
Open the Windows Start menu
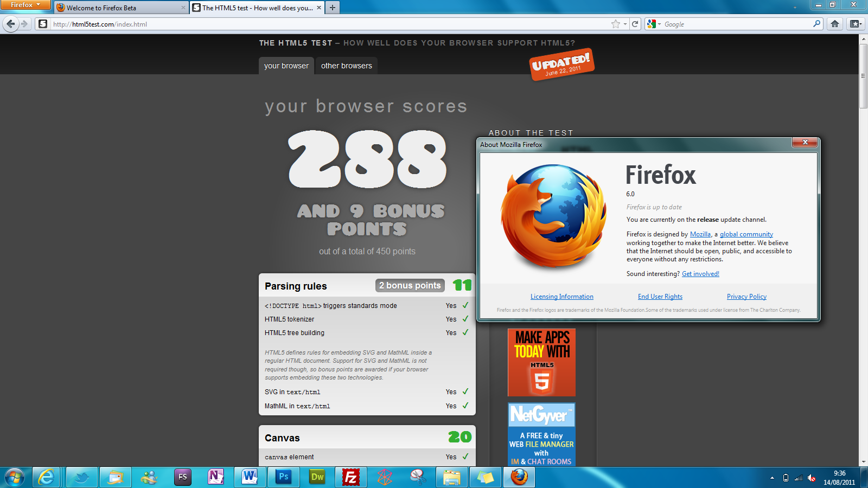15,477
